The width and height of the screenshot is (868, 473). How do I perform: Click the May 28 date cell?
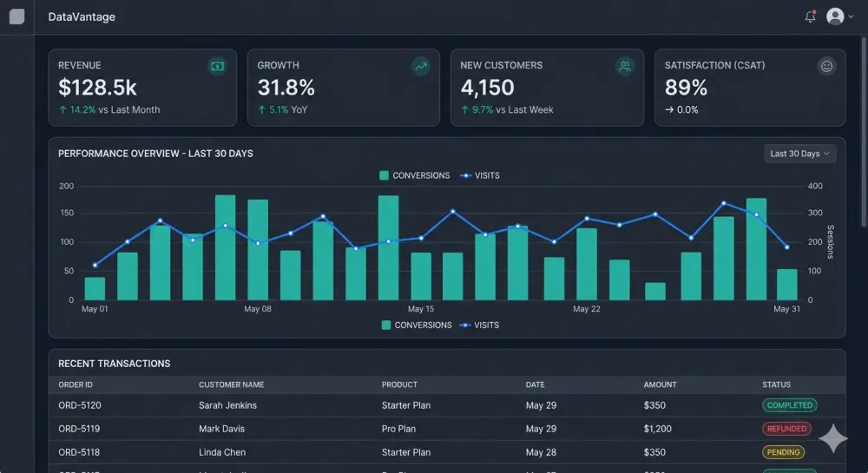click(x=541, y=452)
